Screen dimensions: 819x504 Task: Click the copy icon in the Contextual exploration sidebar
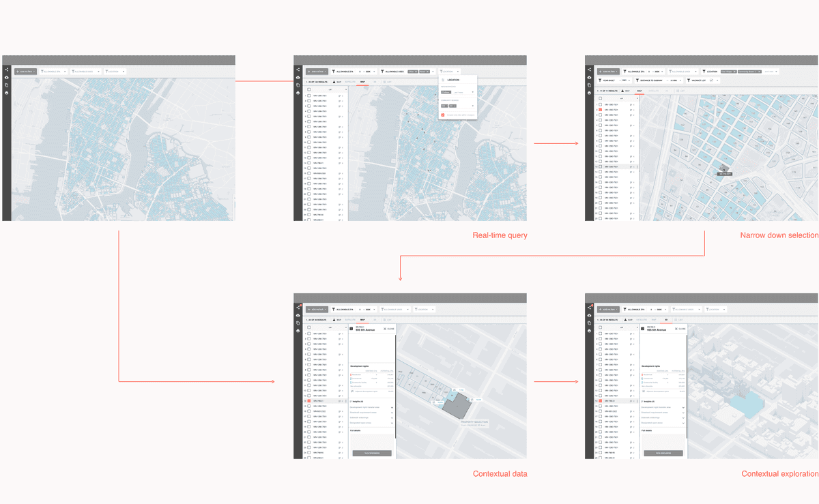(590, 323)
